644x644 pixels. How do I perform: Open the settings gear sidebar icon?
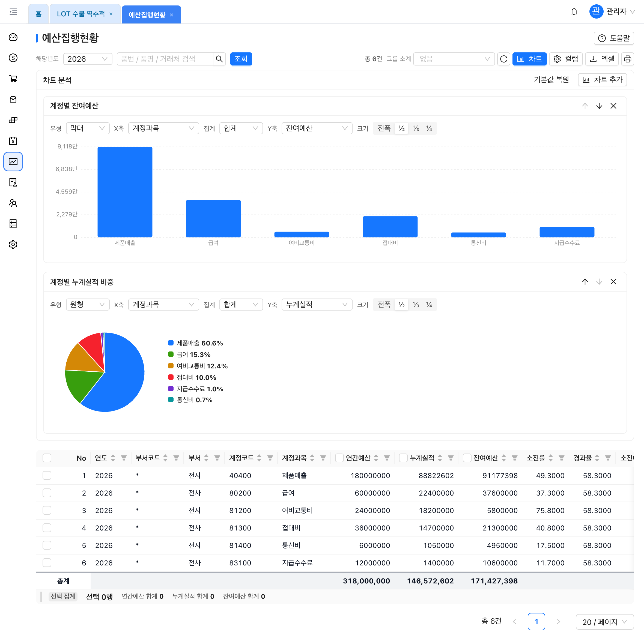click(13, 244)
